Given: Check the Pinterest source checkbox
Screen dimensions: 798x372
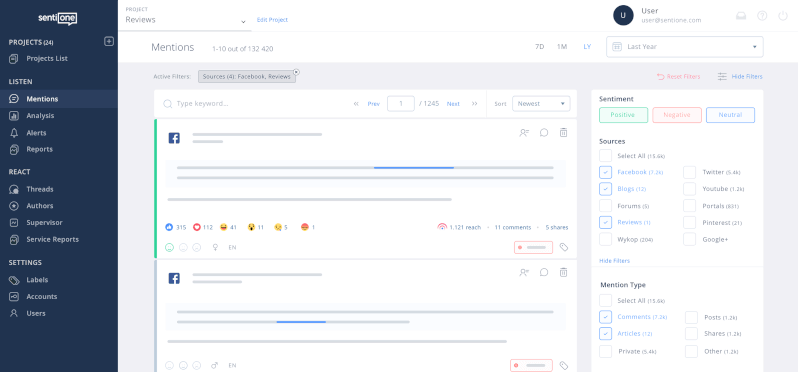Looking at the screenshot, I should click(690, 222).
